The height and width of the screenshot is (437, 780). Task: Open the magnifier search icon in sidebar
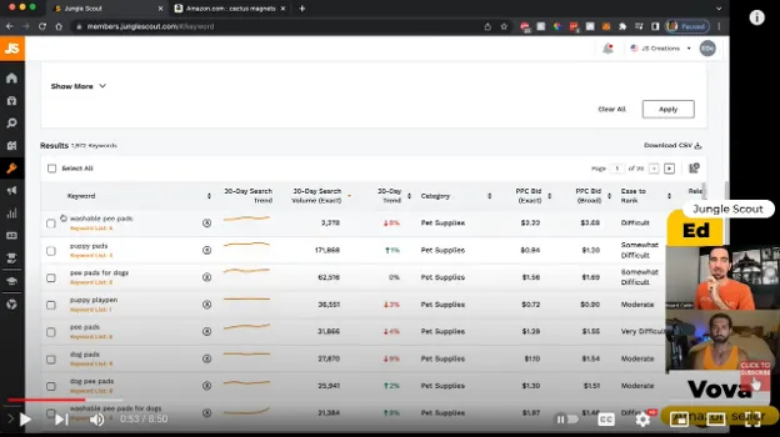tap(12, 123)
